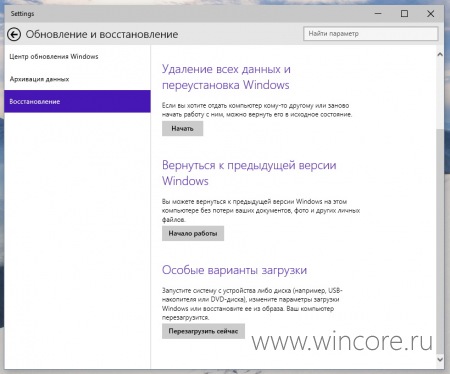Close the Settings window

(431, 14)
